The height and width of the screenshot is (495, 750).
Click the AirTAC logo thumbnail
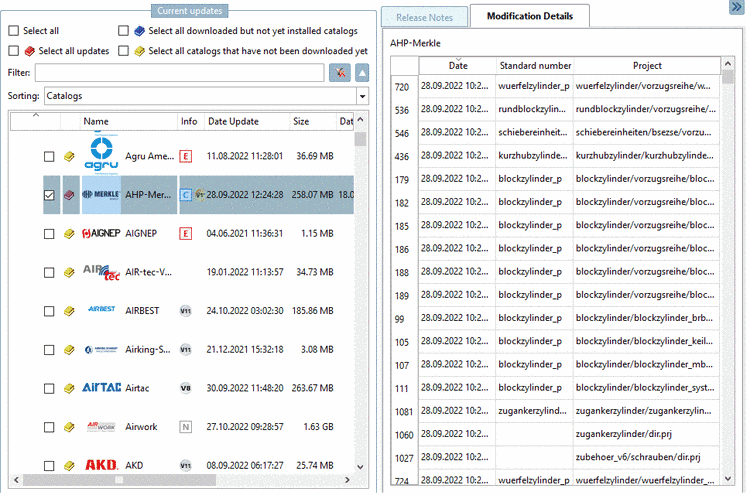click(101, 388)
